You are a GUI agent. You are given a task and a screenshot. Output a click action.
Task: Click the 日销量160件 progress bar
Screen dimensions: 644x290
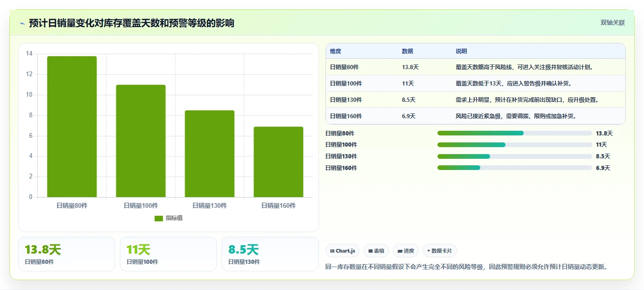pos(515,168)
